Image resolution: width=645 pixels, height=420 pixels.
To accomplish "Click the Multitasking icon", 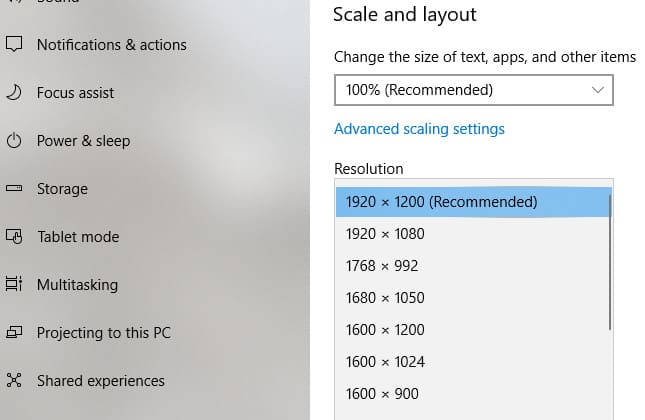I will (x=14, y=284).
